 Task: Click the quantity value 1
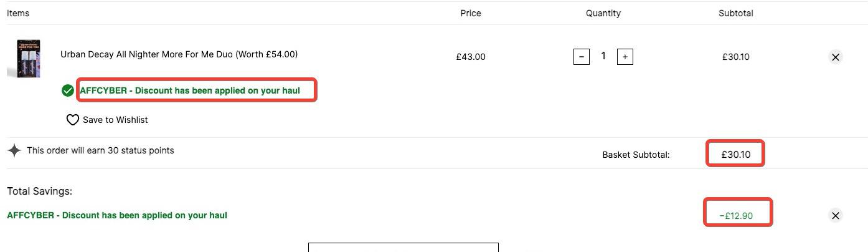coord(603,56)
